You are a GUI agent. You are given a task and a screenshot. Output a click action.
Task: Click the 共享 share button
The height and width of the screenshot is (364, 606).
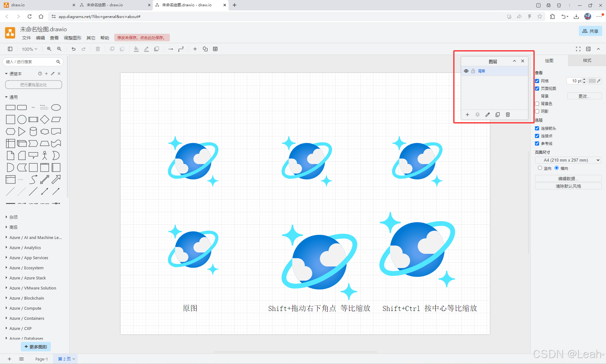point(591,31)
